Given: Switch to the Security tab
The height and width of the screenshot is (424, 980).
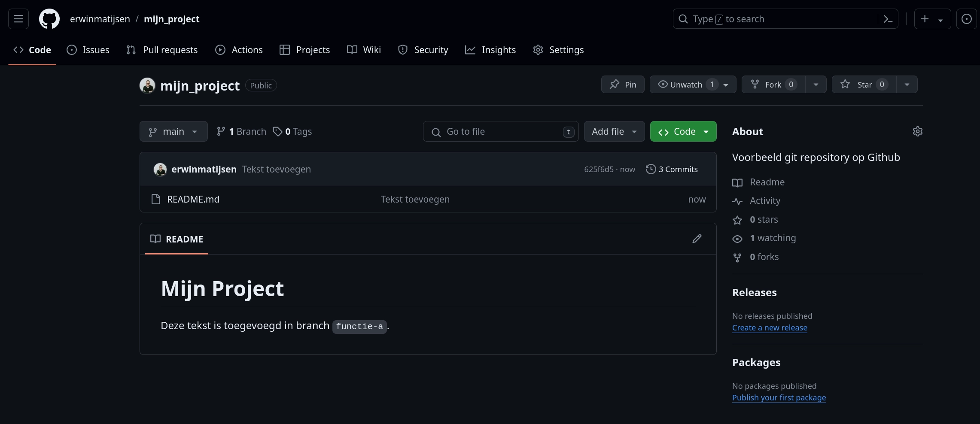Looking at the screenshot, I should pyautogui.click(x=423, y=50).
